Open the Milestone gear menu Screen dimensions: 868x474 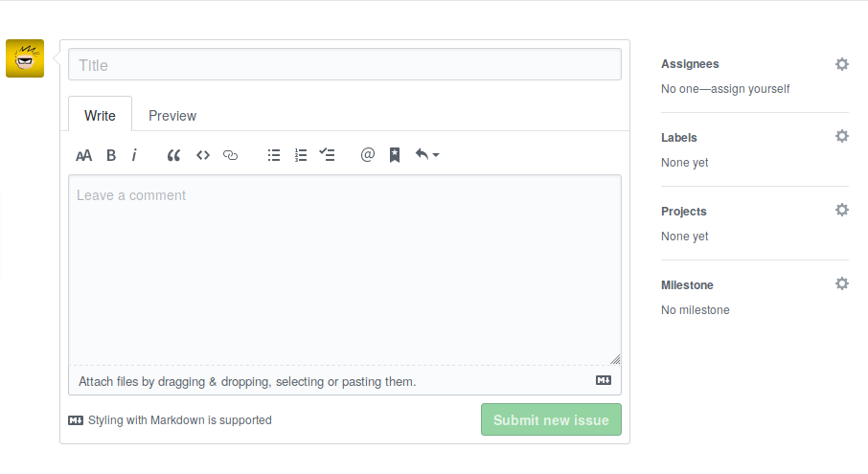click(x=841, y=284)
